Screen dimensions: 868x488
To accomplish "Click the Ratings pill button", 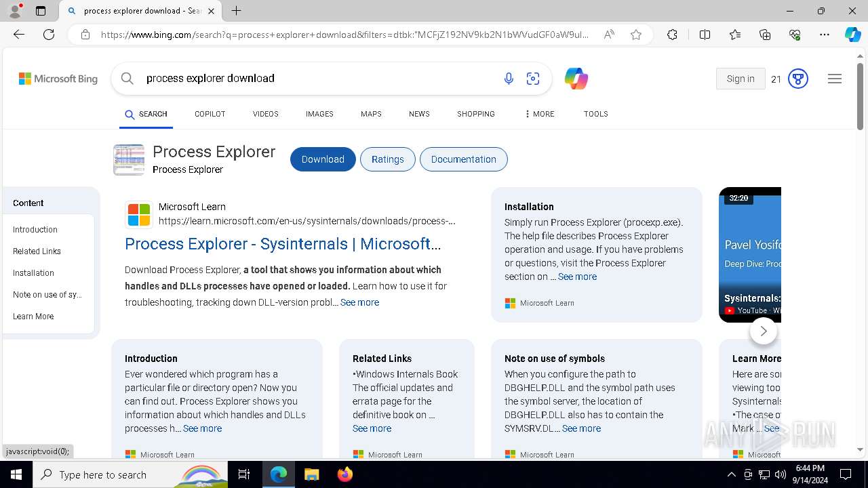I will (x=388, y=159).
